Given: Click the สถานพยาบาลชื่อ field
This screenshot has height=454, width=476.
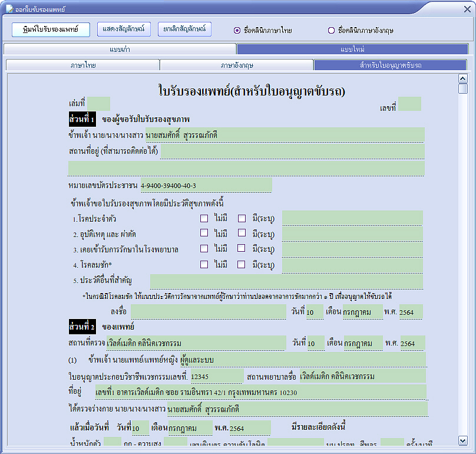Looking at the screenshot, I should coord(363,376).
